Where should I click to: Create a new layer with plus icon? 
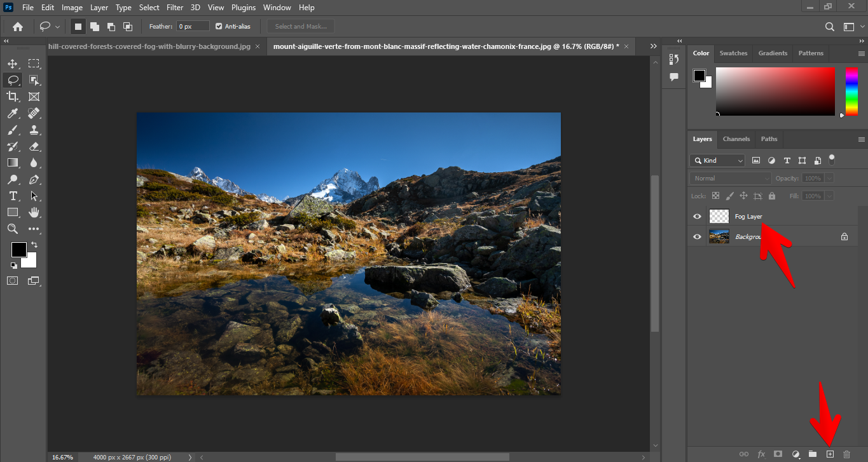(830, 454)
